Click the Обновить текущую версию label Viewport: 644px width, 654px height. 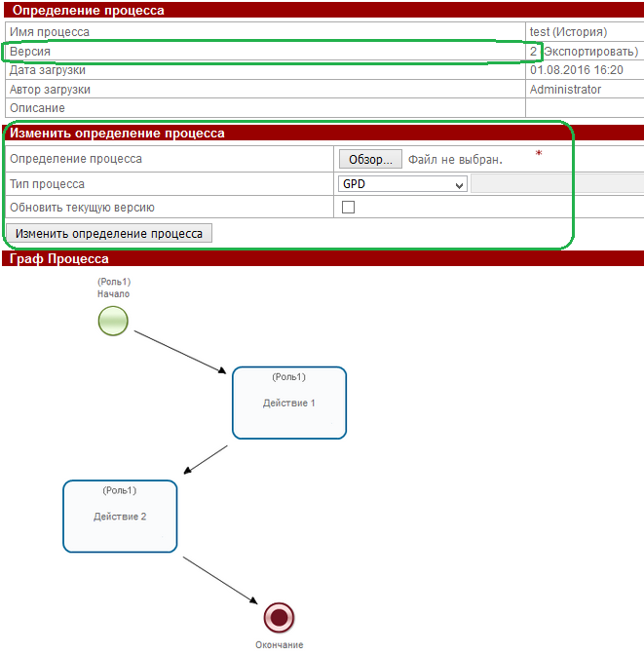[x=82, y=208]
